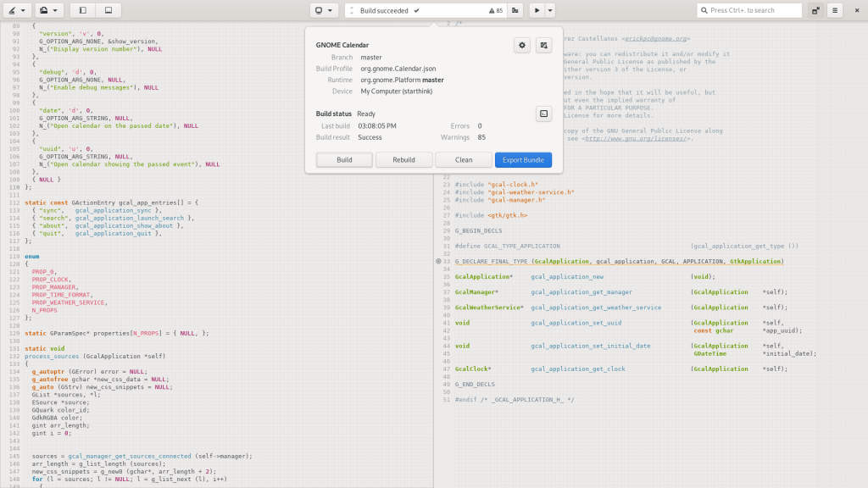This screenshot has width=868, height=488.
Task: Click the 'Success' build result value
Action: (370, 137)
